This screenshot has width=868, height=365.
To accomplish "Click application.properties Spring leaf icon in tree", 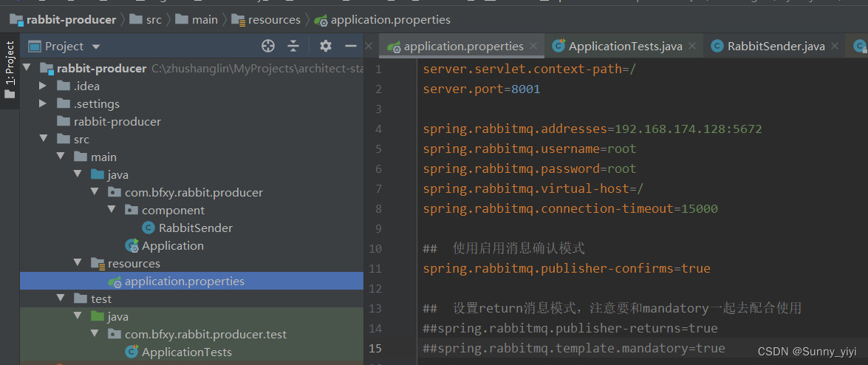I will [x=115, y=282].
